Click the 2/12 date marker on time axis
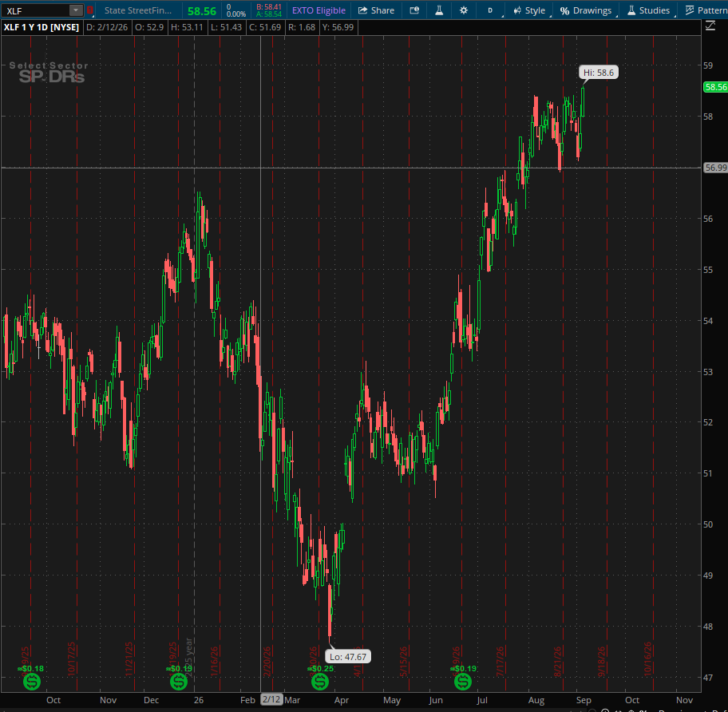Image resolution: width=728 pixels, height=712 pixels. pyautogui.click(x=271, y=699)
